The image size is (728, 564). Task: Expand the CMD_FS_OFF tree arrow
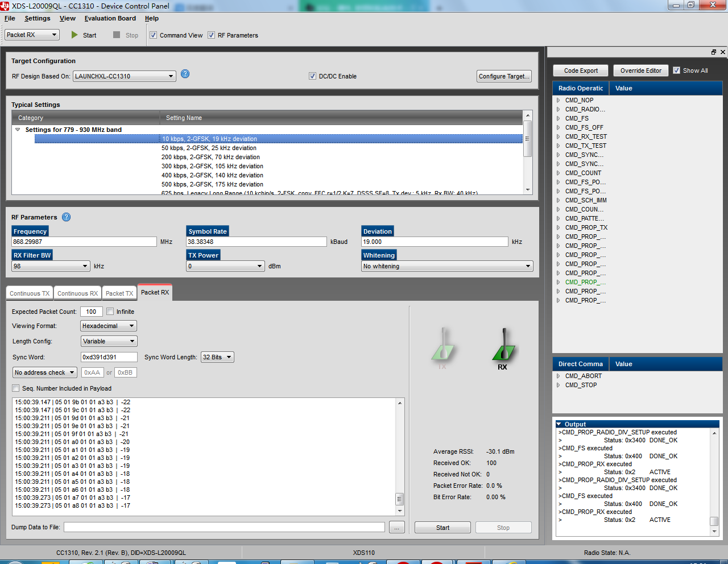559,127
